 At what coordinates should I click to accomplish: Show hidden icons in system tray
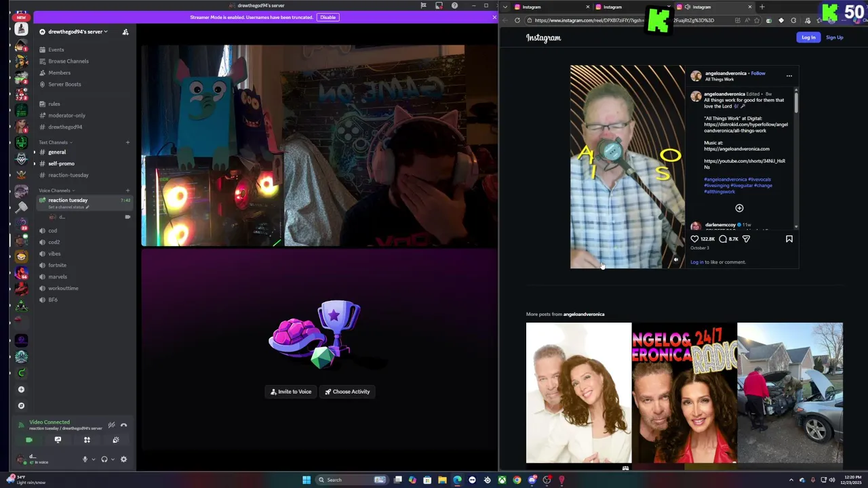coord(791,480)
